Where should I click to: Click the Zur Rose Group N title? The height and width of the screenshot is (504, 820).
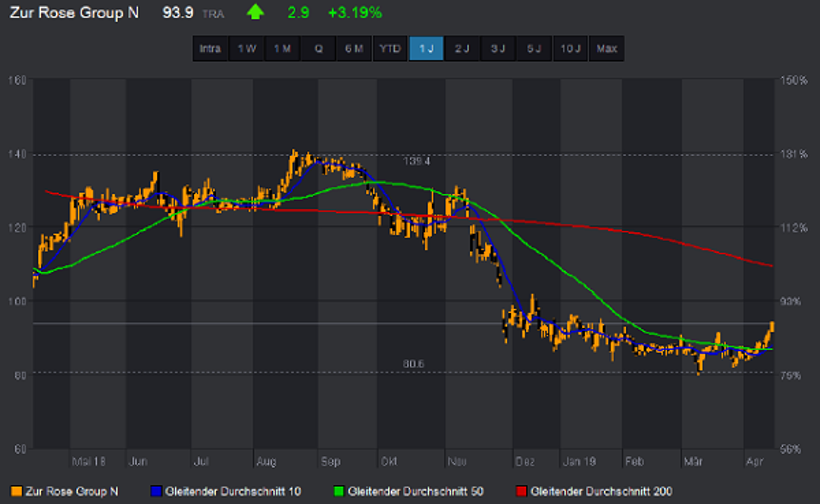[74, 13]
